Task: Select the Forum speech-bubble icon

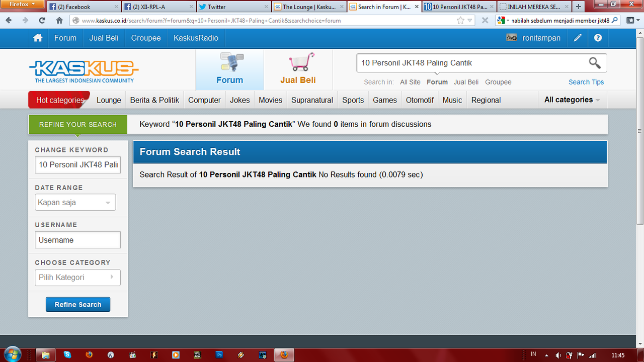Action: [x=231, y=63]
